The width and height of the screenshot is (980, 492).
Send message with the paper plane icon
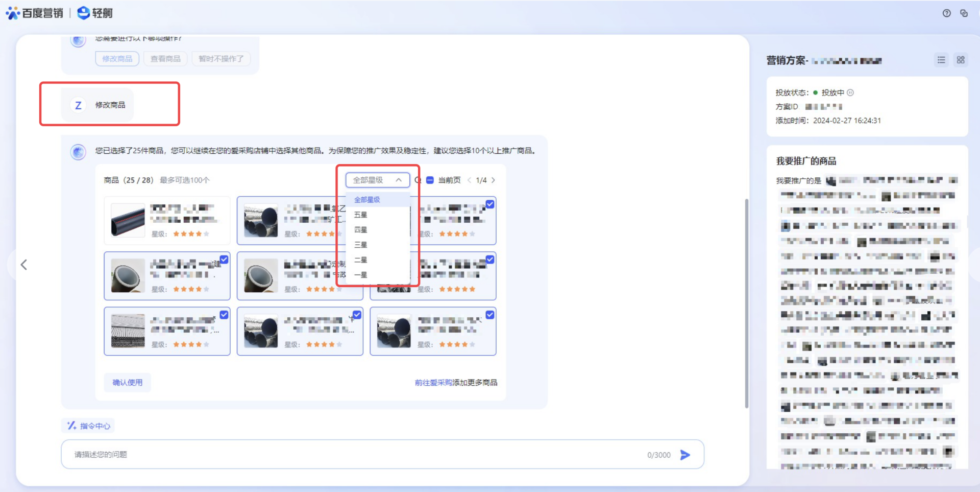685,455
